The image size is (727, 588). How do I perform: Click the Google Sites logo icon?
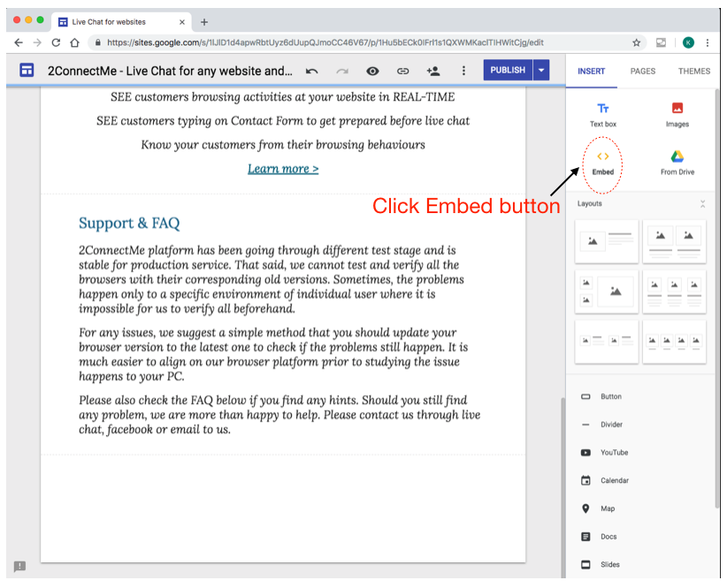[27, 70]
